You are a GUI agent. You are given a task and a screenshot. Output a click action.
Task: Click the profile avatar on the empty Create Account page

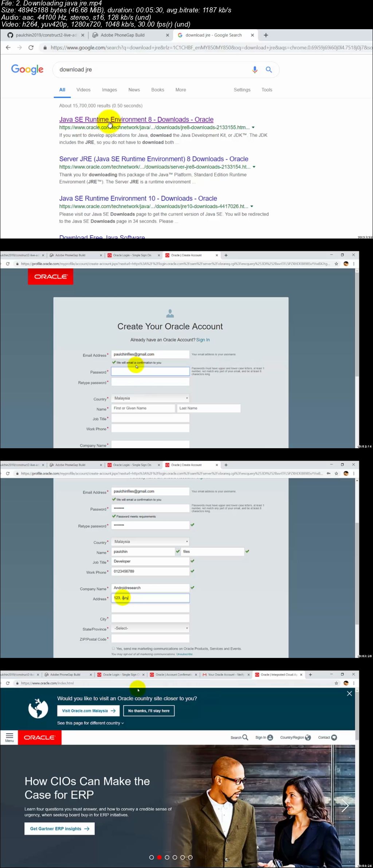click(346, 264)
